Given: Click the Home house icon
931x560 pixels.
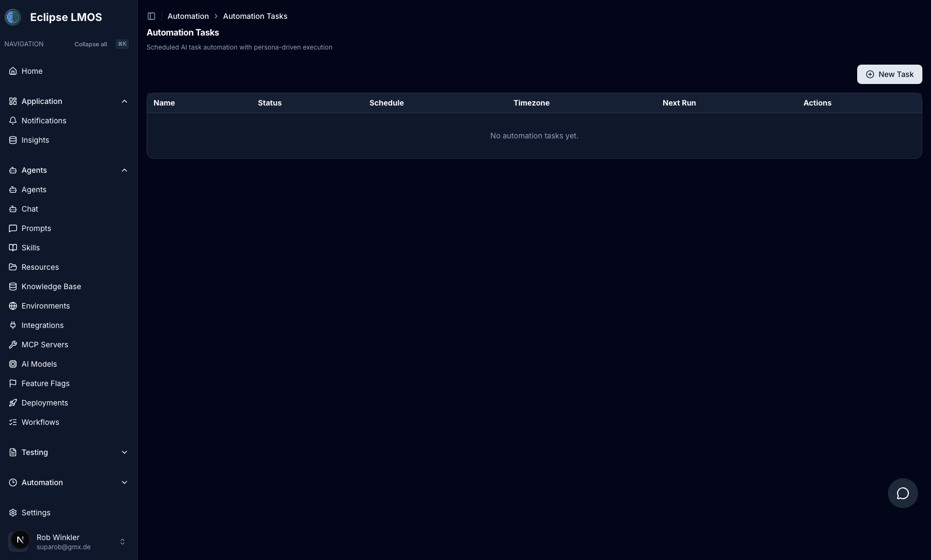Looking at the screenshot, I should (x=13, y=71).
